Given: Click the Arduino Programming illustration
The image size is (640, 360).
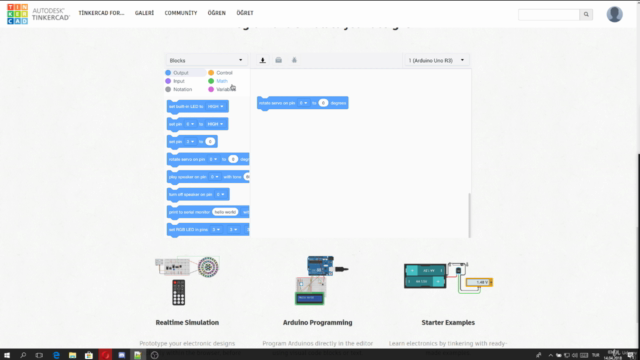Looking at the screenshot, I should (x=322, y=280).
